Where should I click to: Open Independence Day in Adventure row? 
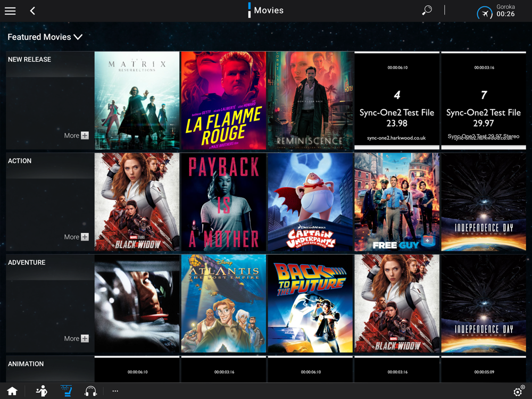coord(484,303)
